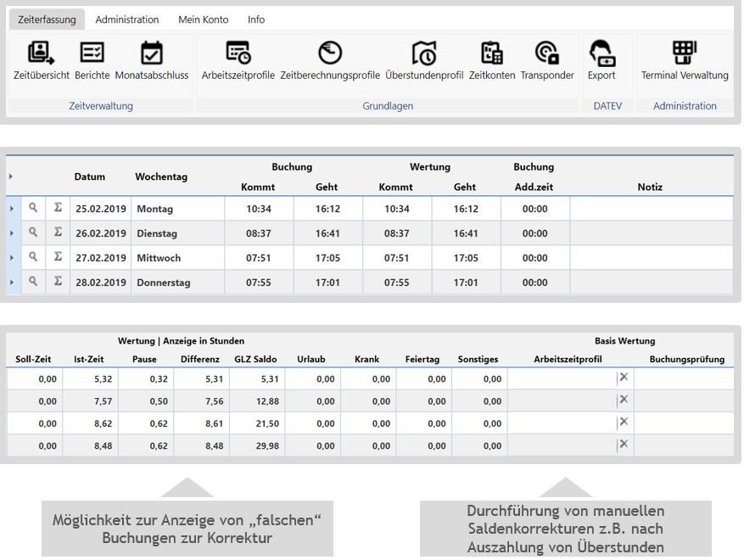Click Add.zeit cell of Dienstag row
Screen dimensions: 744x560
[534, 233]
